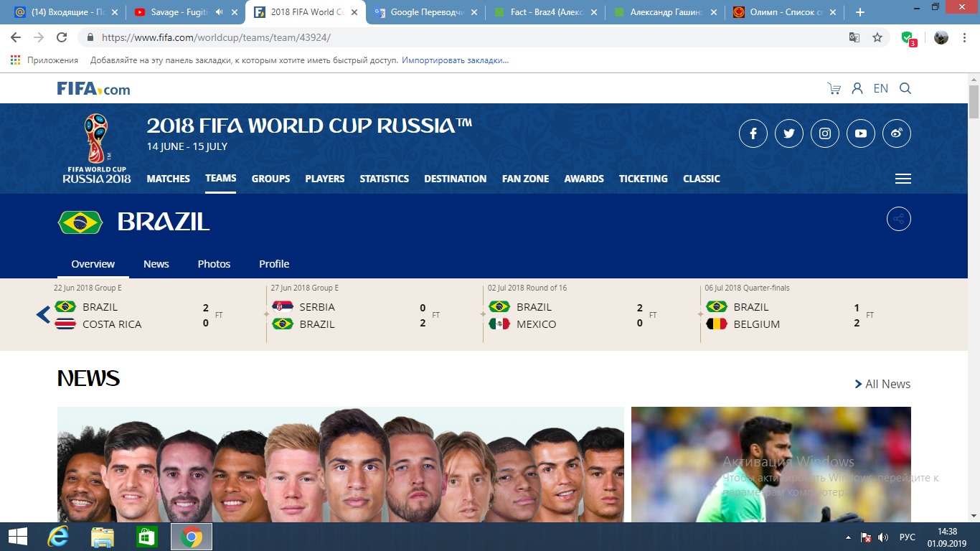Open the goalkeeper news photo
Viewport: 980px width, 551px height.
(x=771, y=464)
